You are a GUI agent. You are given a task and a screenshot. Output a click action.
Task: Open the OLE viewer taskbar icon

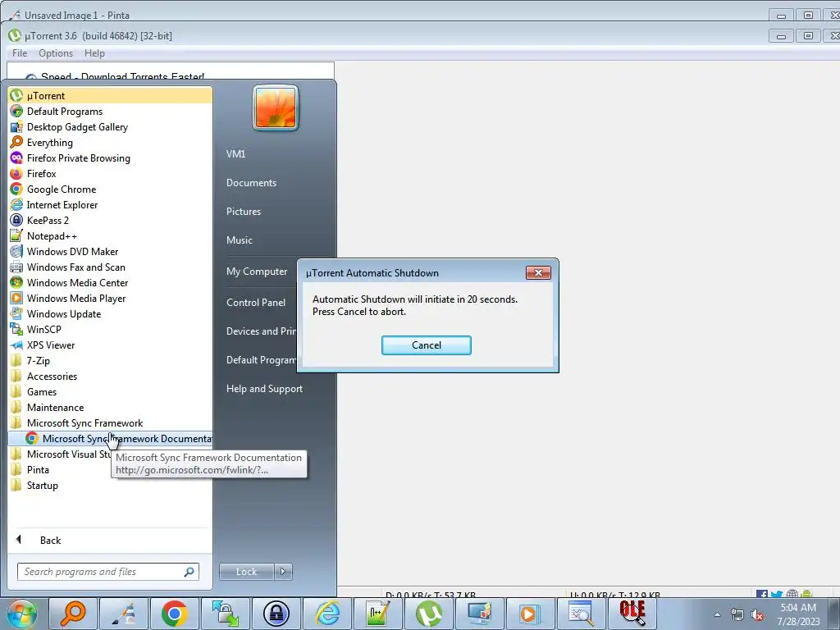pyautogui.click(x=632, y=614)
